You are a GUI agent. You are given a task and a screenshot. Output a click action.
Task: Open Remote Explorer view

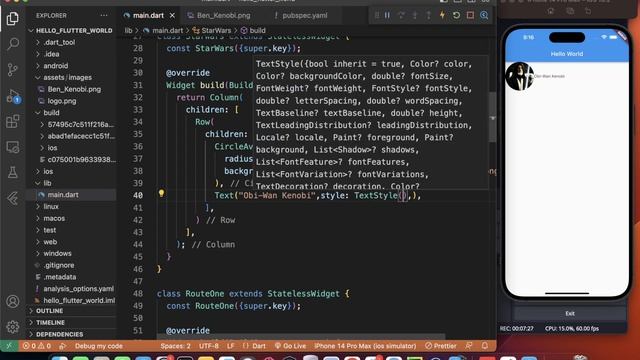(x=13, y=147)
